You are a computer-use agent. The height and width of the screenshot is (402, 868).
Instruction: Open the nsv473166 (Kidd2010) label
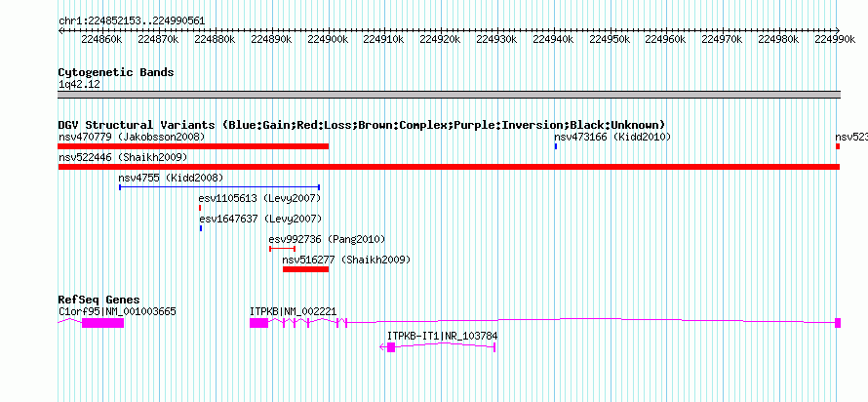(612, 137)
